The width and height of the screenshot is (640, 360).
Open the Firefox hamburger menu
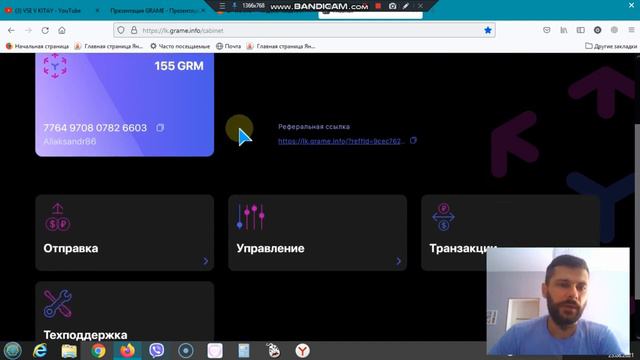pyautogui.click(x=631, y=30)
